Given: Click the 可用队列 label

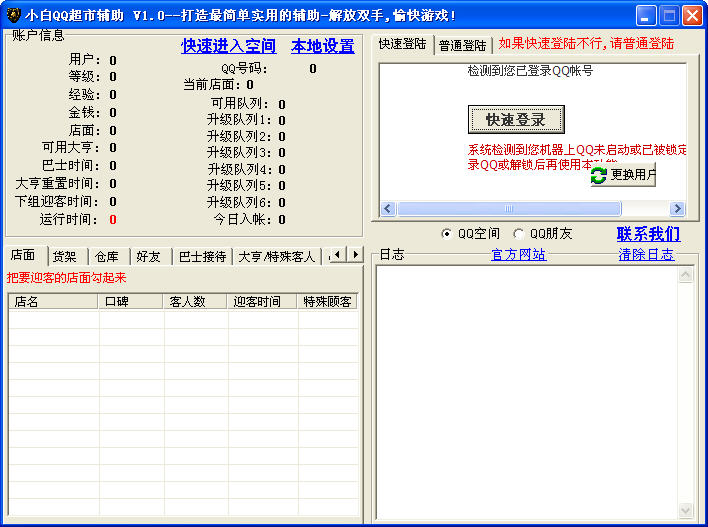Looking at the screenshot, I should coord(240,104).
